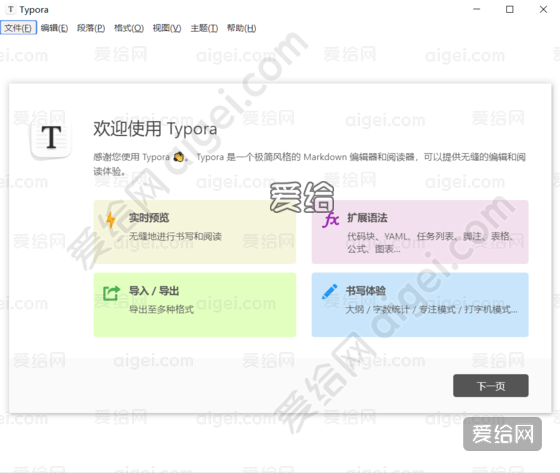This screenshot has width=560, height=473.
Task: Open the 编辑(E) menu
Action: [54, 28]
